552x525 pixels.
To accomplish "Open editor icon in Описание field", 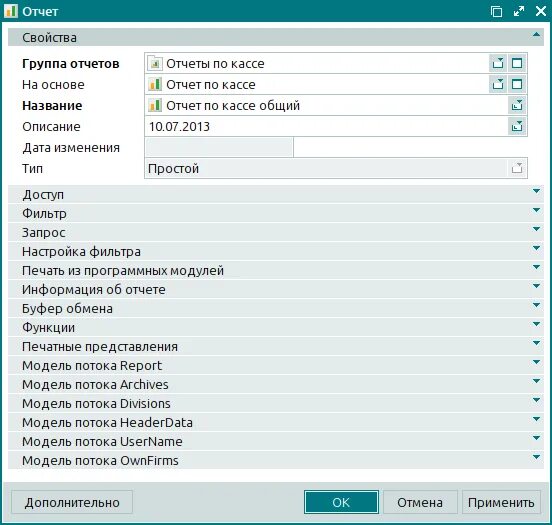I will pos(517,126).
